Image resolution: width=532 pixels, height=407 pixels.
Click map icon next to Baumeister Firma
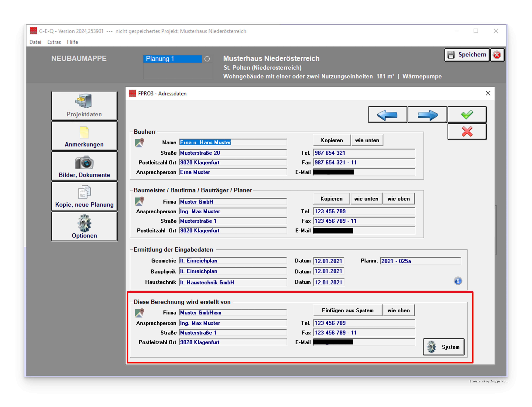140,201
